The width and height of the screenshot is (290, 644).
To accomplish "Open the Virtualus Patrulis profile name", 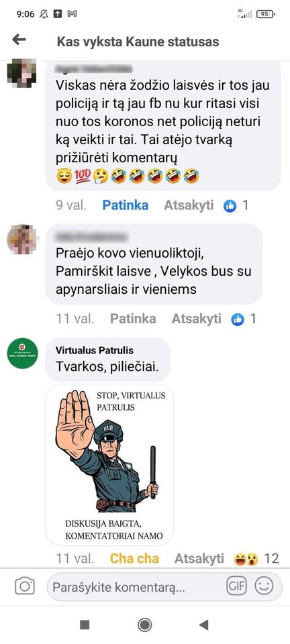I will pos(95,350).
